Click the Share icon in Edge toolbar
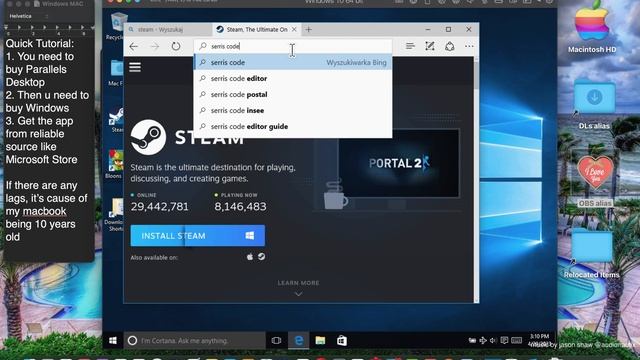Screen dimensions: 640x360 point(449,46)
